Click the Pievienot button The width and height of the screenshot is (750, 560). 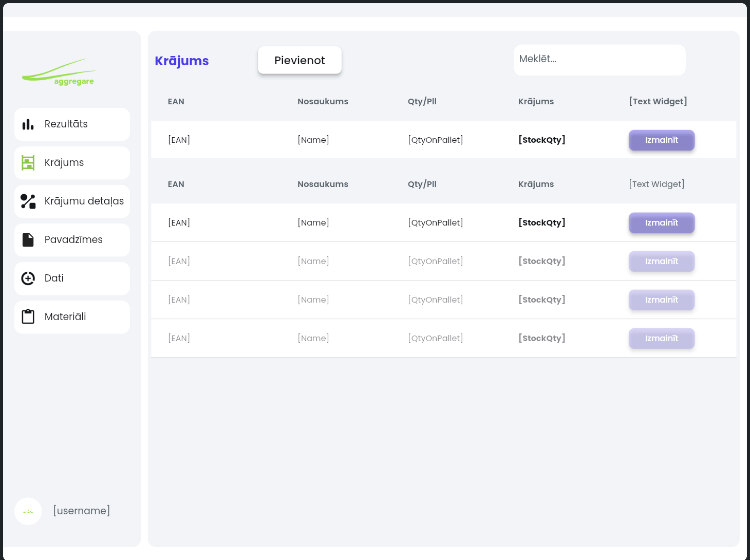[299, 60]
